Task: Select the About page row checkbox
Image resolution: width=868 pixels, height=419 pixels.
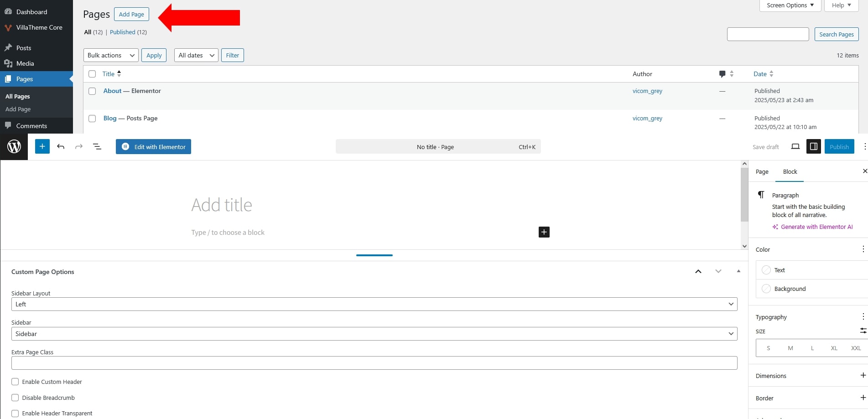Action: pos(92,91)
